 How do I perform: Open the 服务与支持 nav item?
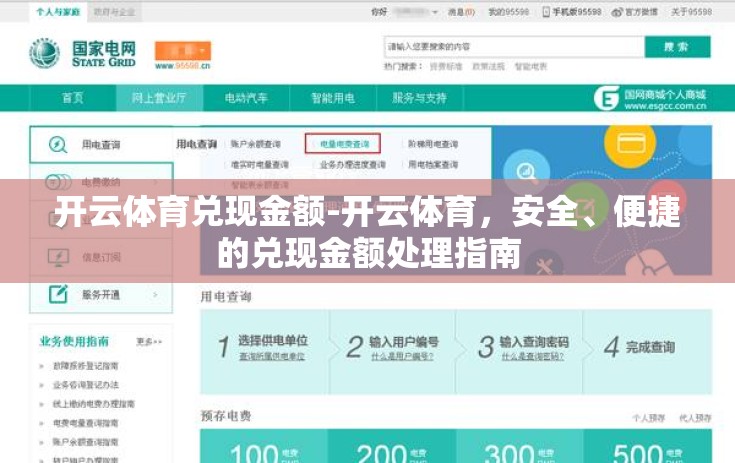tap(420, 98)
